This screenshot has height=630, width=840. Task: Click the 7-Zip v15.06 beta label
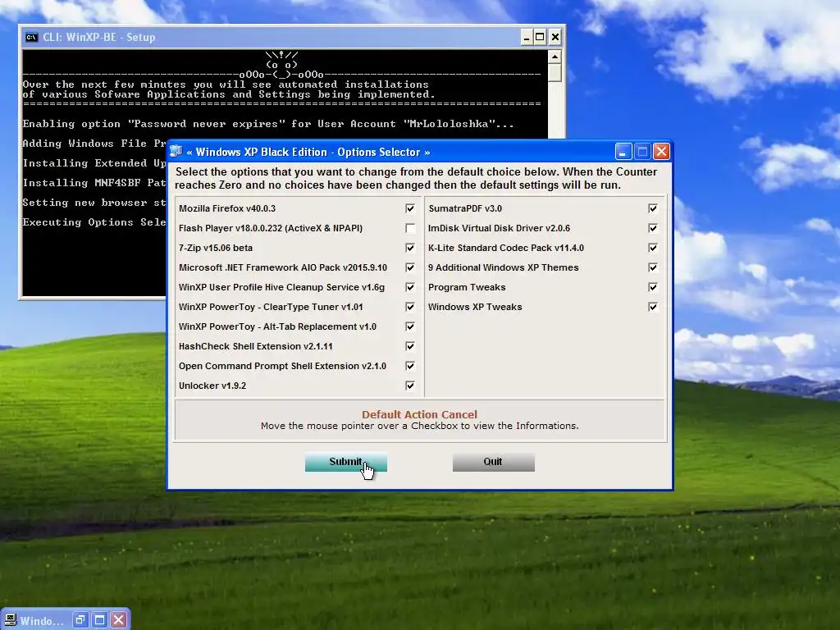(216, 248)
